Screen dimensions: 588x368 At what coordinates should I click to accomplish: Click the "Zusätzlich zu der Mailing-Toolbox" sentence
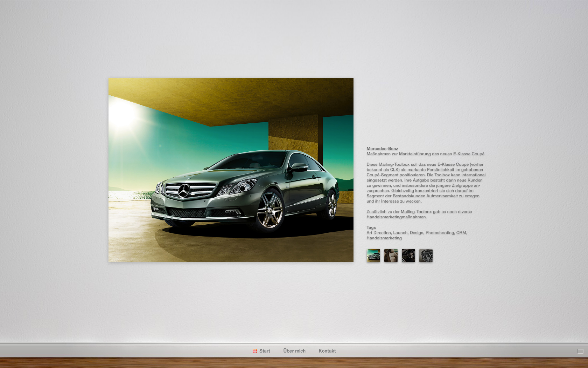click(419, 214)
